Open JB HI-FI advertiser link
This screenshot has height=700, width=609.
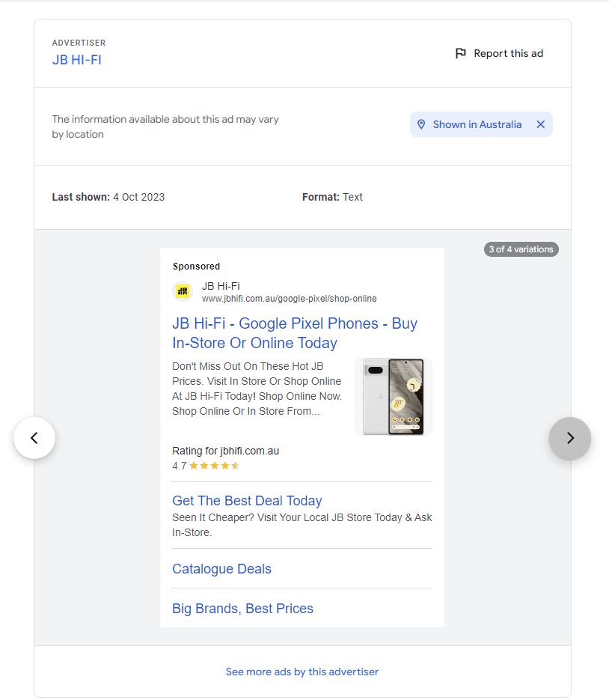76,60
